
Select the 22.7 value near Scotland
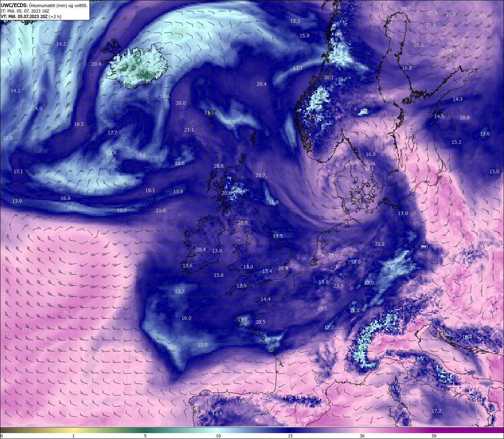tap(260, 175)
